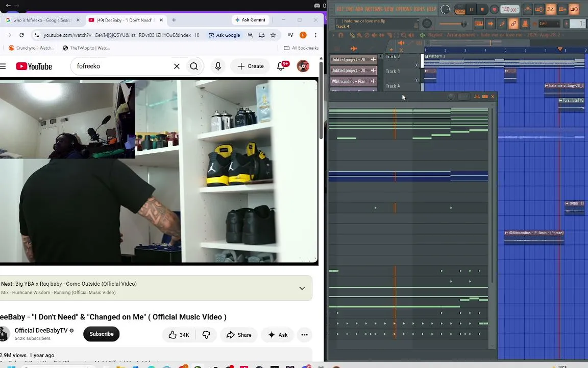Click the orange waveform icon above pattern picker
Screen dimensions: 588x368
(x=354, y=49)
